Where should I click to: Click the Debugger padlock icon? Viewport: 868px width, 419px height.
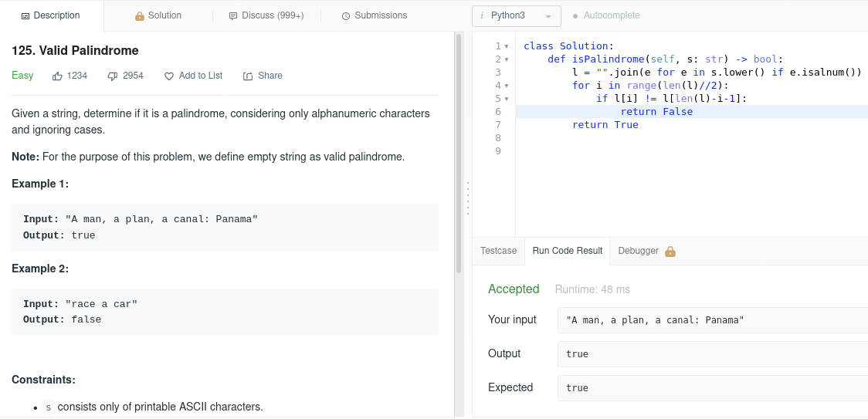[670, 252]
